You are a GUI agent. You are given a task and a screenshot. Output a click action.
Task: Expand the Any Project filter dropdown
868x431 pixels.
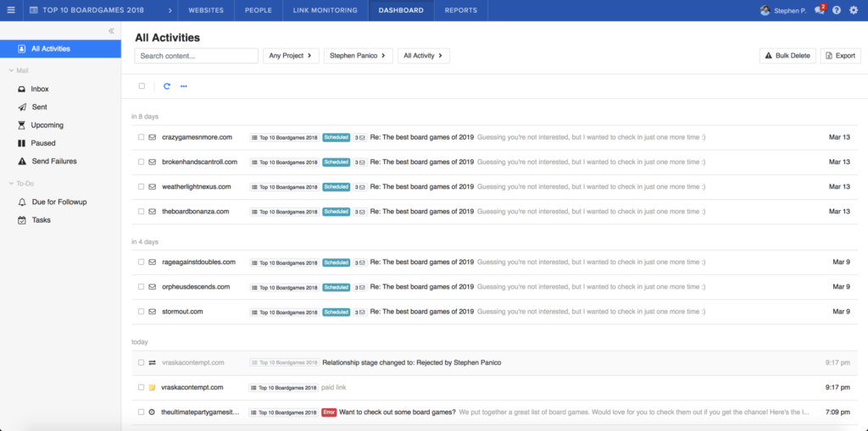[291, 56]
